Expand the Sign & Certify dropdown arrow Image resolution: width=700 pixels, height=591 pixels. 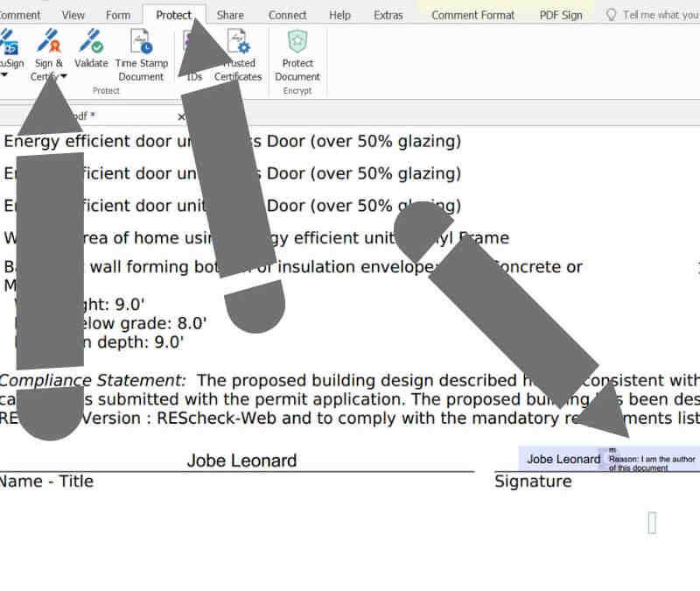coord(63,77)
